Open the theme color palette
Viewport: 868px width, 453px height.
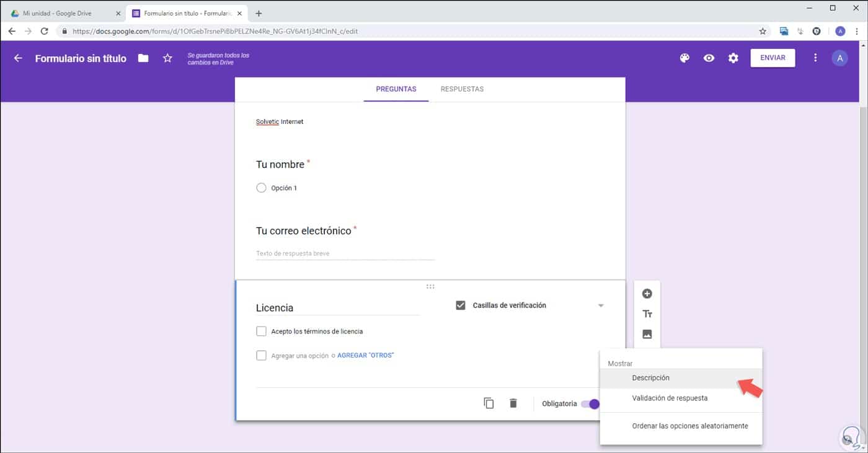point(684,58)
